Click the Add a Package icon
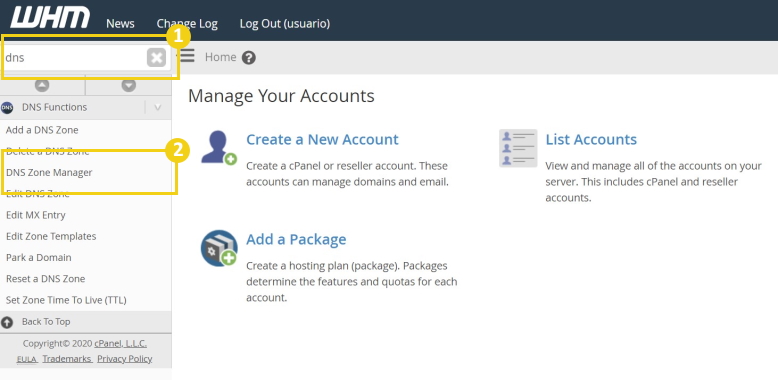The height and width of the screenshot is (380, 778). [219, 248]
